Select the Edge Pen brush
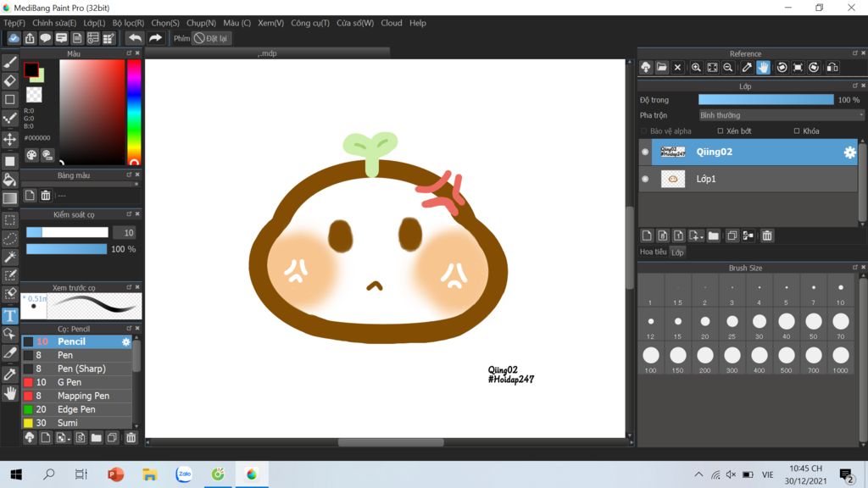 [77, 409]
